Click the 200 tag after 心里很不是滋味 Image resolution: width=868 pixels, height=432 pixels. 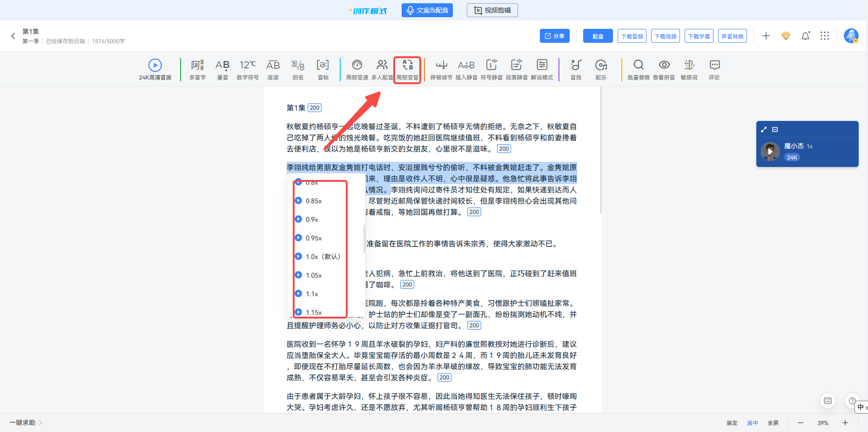tap(504, 149)
